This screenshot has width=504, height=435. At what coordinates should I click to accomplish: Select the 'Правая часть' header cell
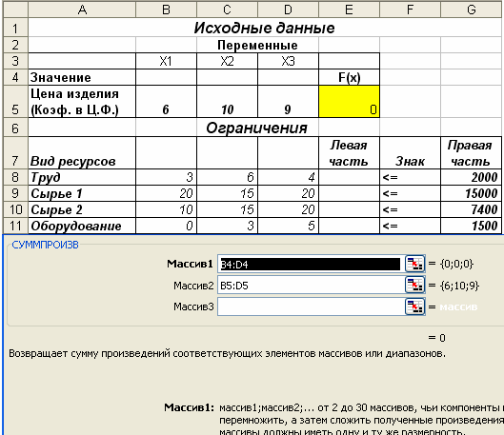coord(472,153)
